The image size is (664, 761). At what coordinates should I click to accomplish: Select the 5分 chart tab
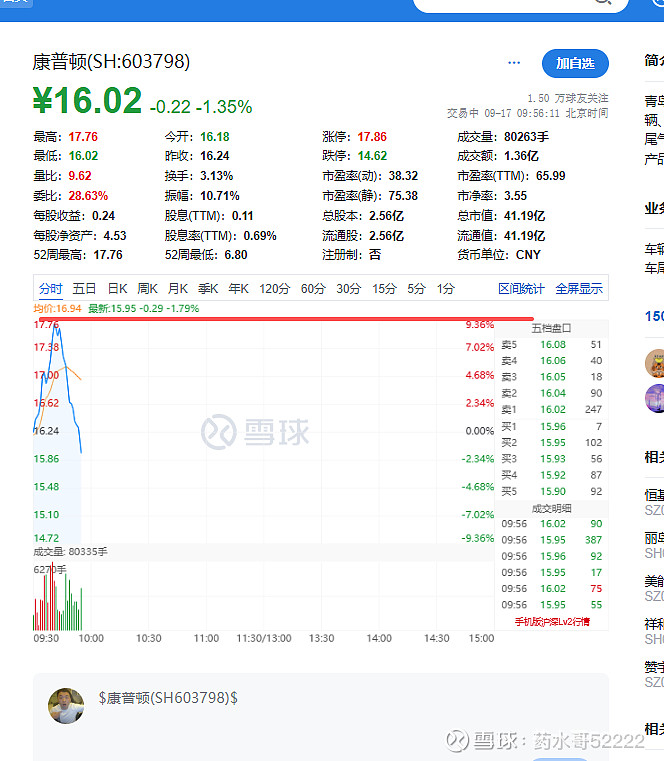click(416, 289)
